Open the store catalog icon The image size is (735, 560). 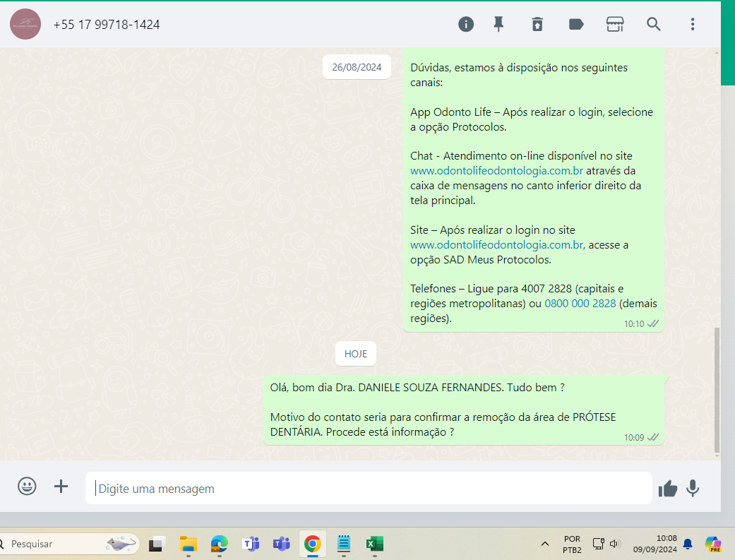point(614,24)
